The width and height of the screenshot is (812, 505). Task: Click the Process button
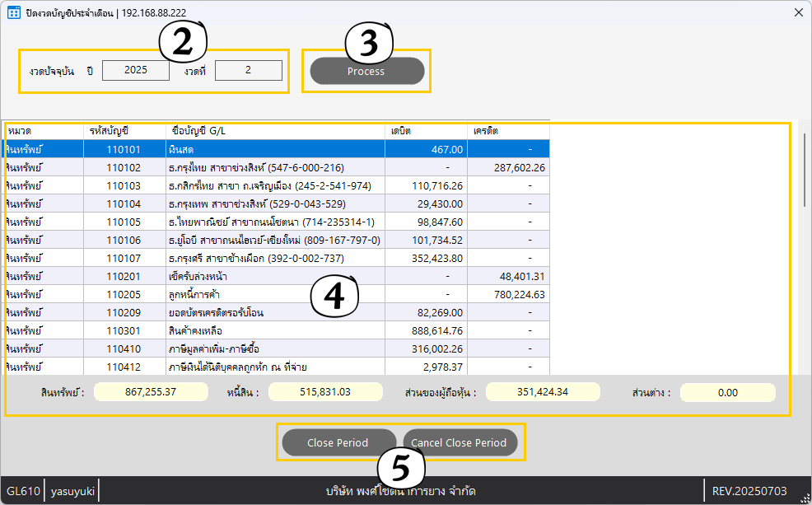pos(366,71)
